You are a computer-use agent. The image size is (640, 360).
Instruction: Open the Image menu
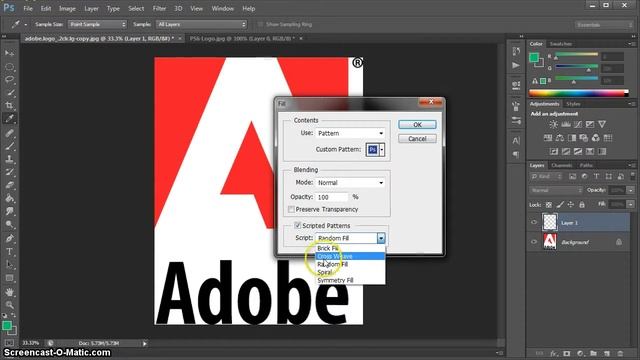coord(67,8)
